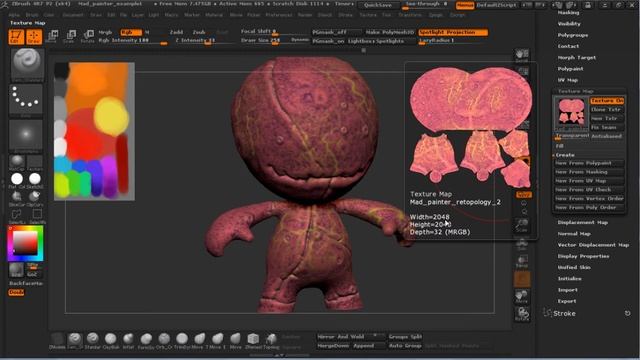Click the Rotate icon in the right shelf
Screen dimensions: 640x360
tap(522, 314)
